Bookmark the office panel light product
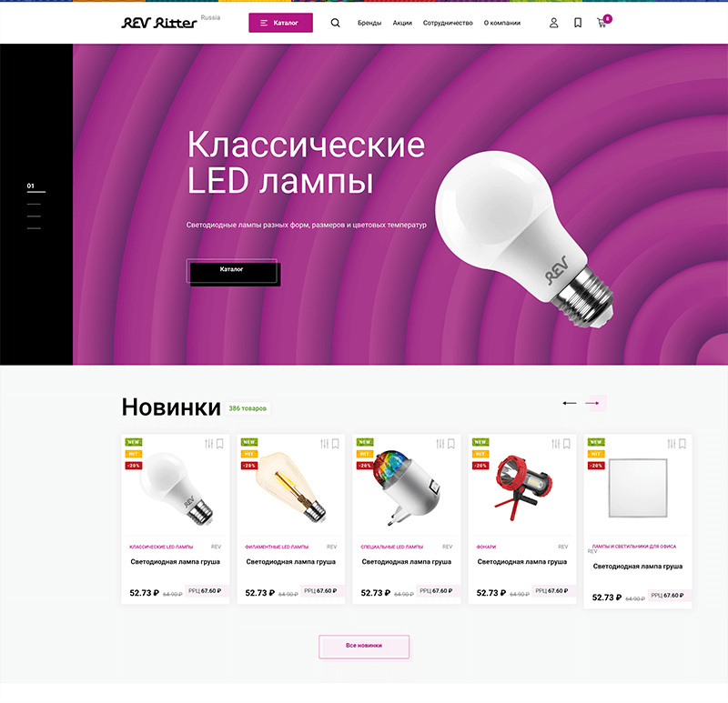This screenshot has height=703, width=728. pyautogui.click(x=682, y=444)
